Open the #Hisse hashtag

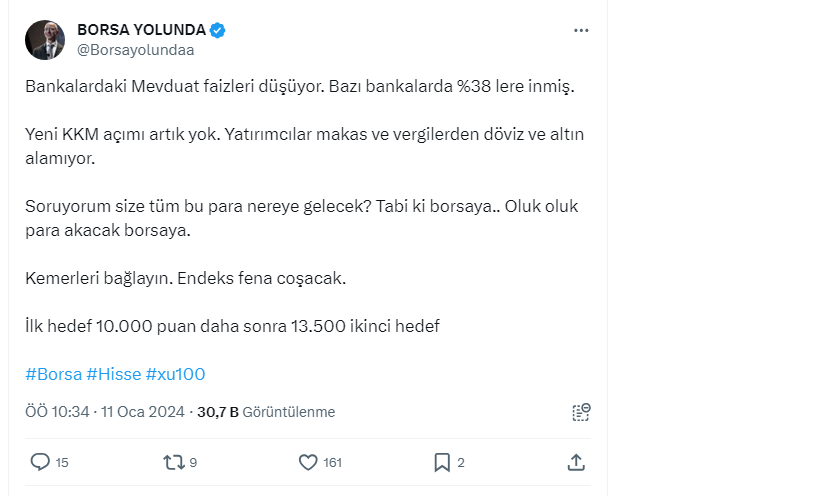click(114, 374)
